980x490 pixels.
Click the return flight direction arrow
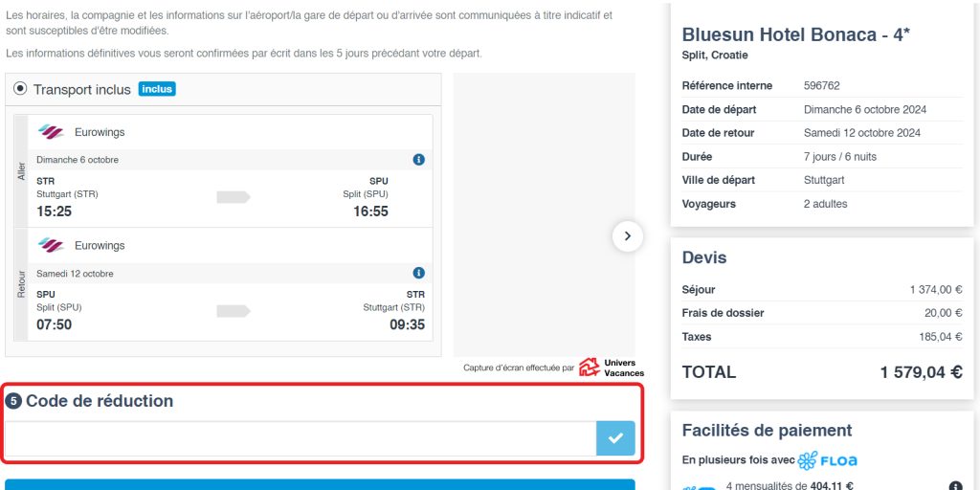click(233, 311)
